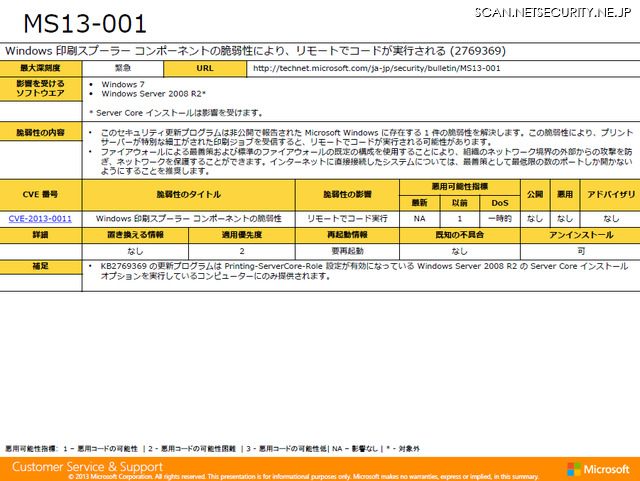Click the 影響を受けるソフトウエア label

click(x=40, y=89)
